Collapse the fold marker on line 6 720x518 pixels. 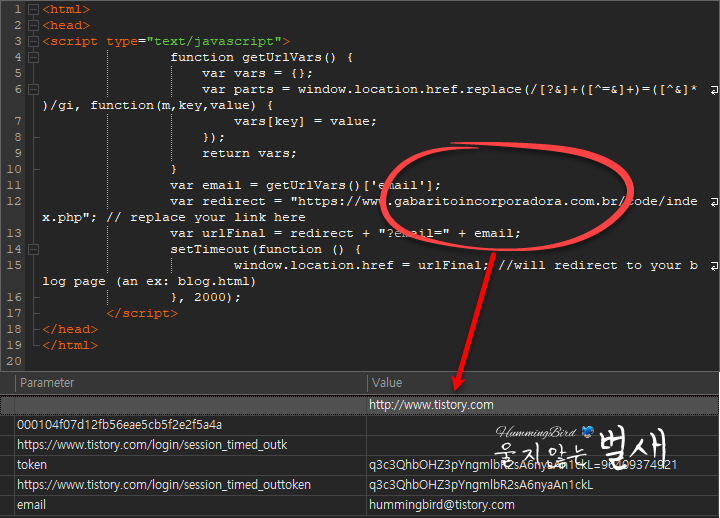(x=33, y=89)
